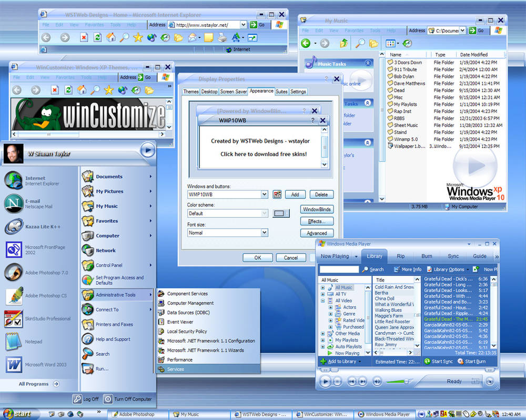Click WinCustomize page horizontal scrollbar
Image resolution: width=526 pixels, height=420 pixels.
[89, 134]
